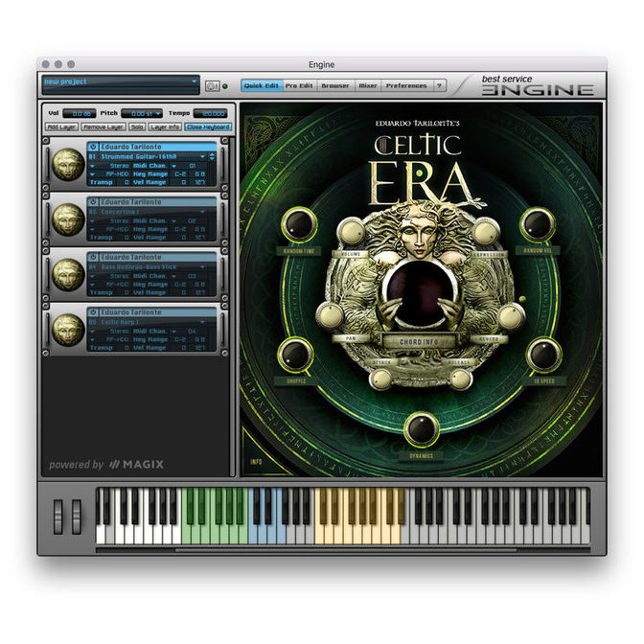Click the Tempo value field

(211, 113)
